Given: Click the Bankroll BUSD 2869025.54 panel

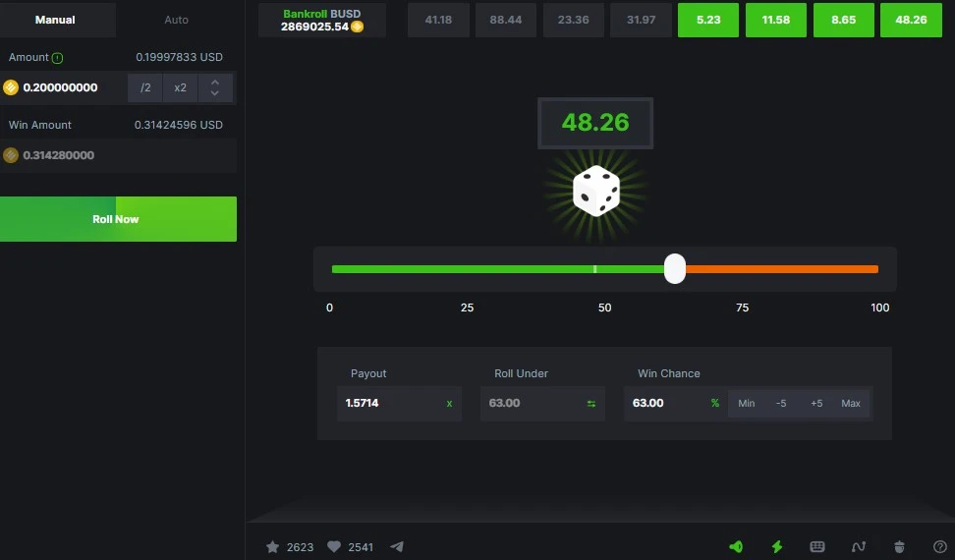Looking at the screenshot, I should click(321, 20).
